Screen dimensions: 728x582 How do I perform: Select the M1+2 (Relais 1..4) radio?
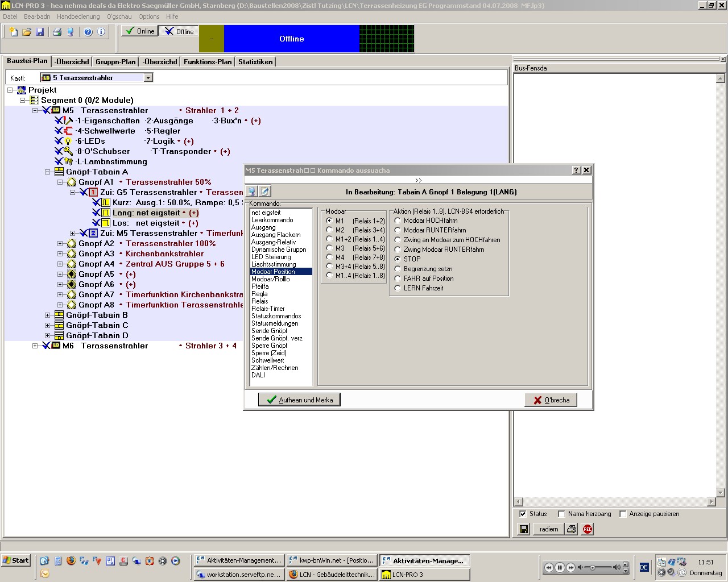[329, 239]
